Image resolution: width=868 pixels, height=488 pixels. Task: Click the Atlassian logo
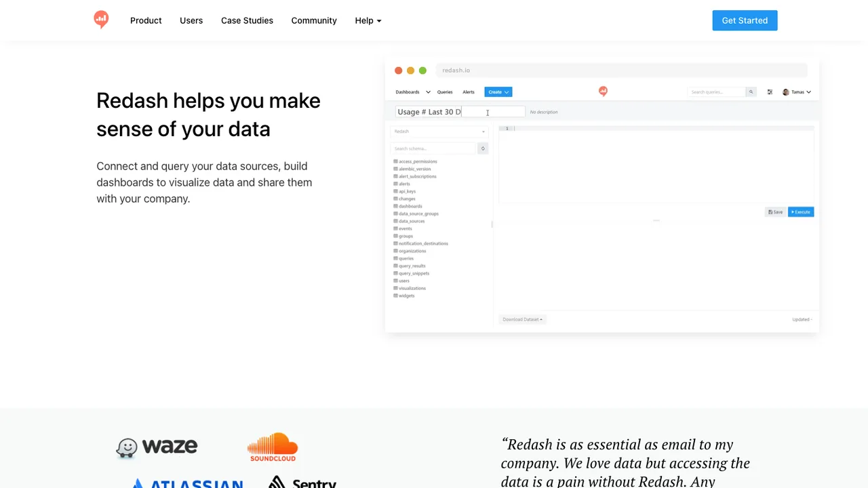tap(187, 483)
